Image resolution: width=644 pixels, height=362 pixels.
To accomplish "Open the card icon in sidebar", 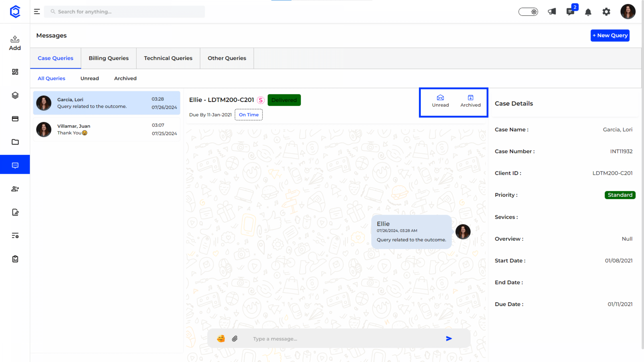I will click(15, 119).
